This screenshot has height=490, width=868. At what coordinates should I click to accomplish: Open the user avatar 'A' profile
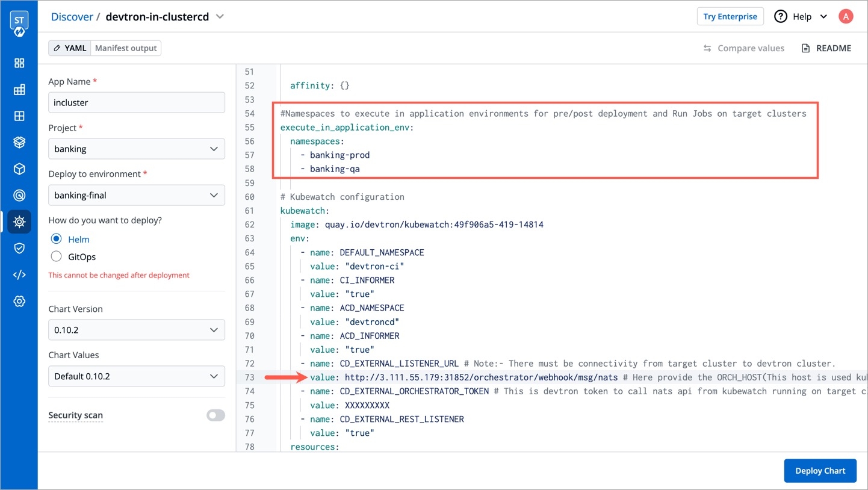(846, 16)
